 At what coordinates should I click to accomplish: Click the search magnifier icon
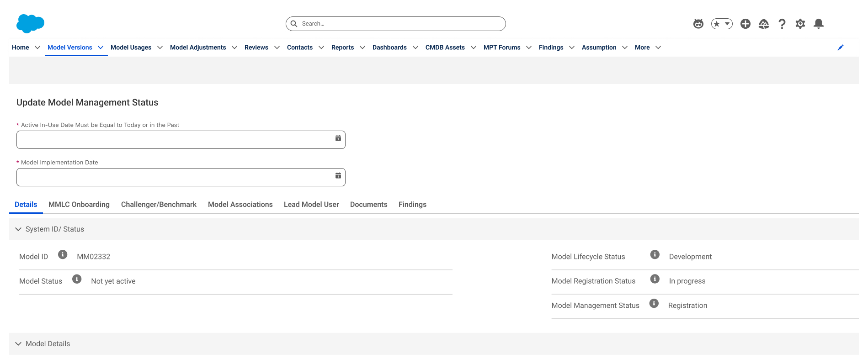pos(294,24)
